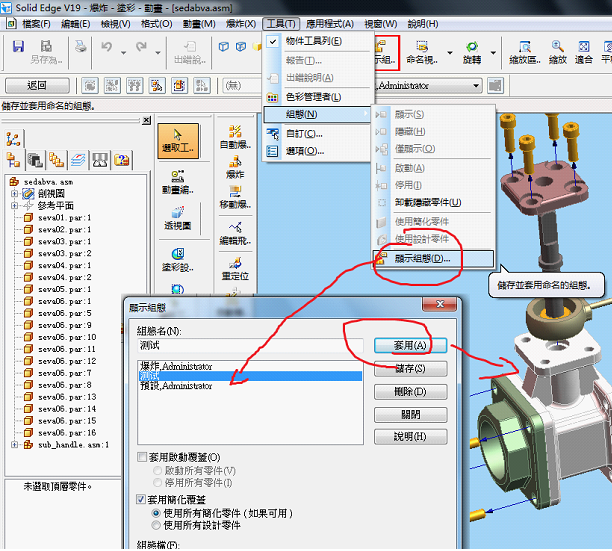This screenshot has width=612, height=551.
Task: Open the Animation Editor (動畫編) tool
Action: click(178, 182)
